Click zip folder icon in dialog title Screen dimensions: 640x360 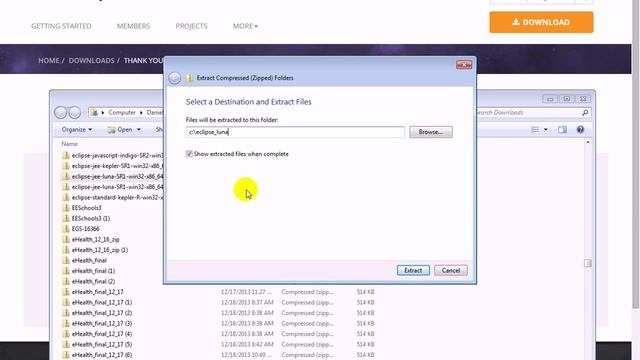189,78
